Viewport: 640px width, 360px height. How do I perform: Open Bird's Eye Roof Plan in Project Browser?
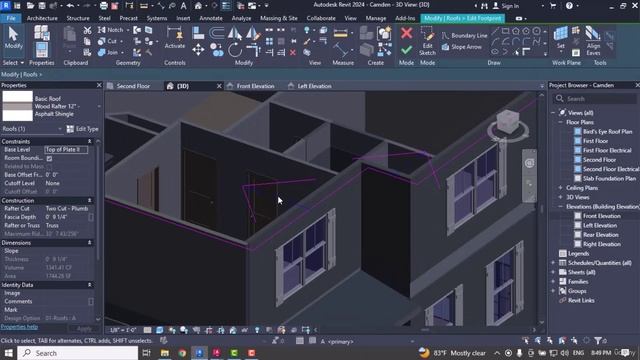point(607,131)
